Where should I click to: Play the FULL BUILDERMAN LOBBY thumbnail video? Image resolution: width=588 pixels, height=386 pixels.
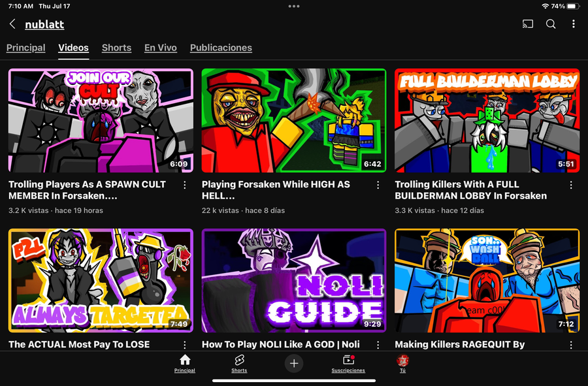[x=487, y=120]
